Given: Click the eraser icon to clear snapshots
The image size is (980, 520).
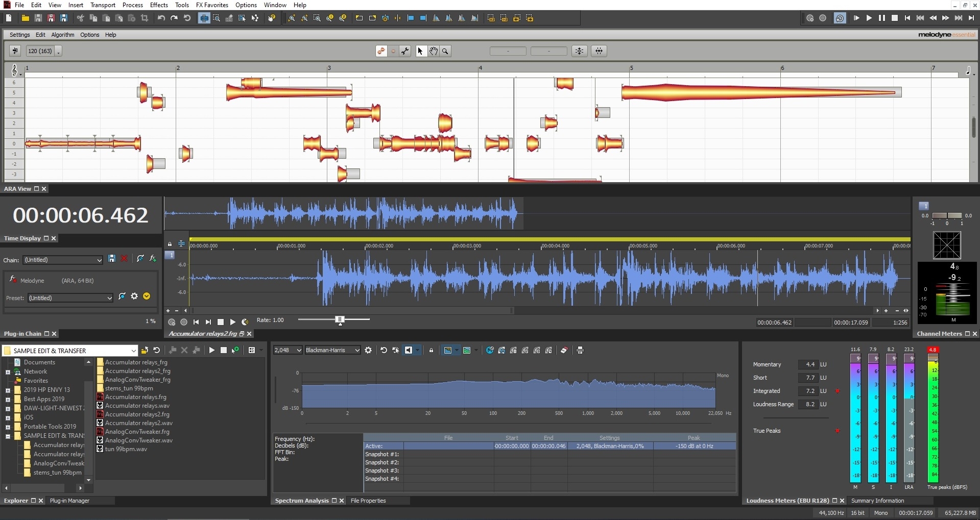Looking at the screenshot, I should pyautogui.click(x=564, y=350).
